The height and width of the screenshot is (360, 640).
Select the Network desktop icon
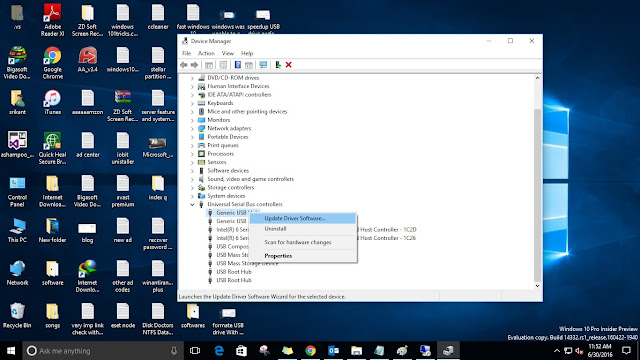click(x=17, y=273)
